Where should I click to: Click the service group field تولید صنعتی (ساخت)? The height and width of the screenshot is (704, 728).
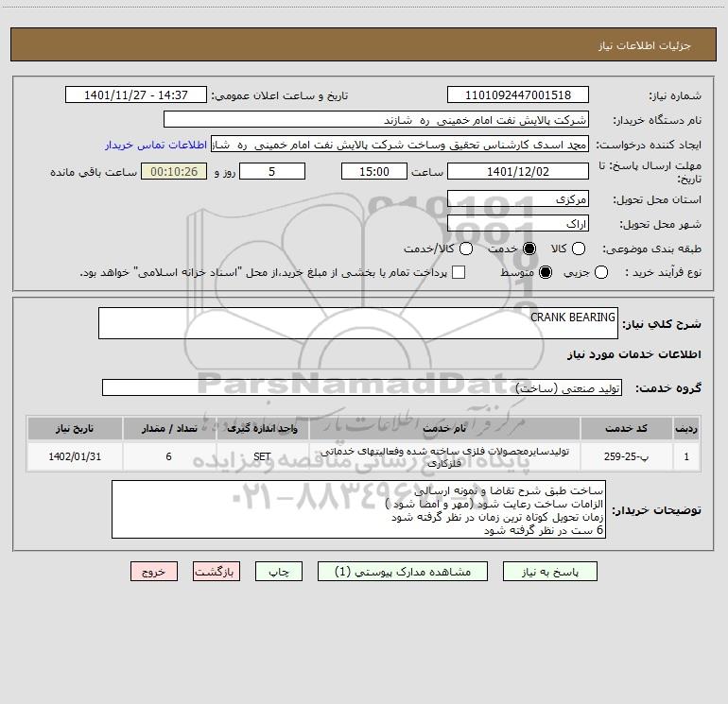click(362, 387)
